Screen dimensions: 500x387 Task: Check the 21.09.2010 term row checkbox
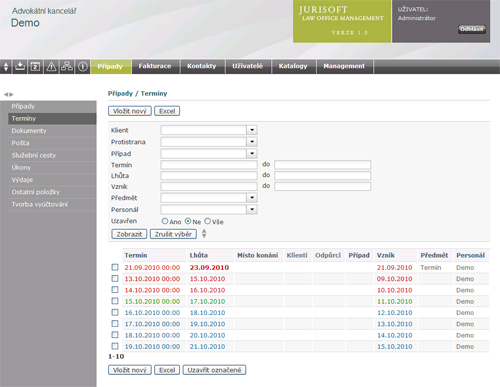pyautogui.click(x=115, y=267)
